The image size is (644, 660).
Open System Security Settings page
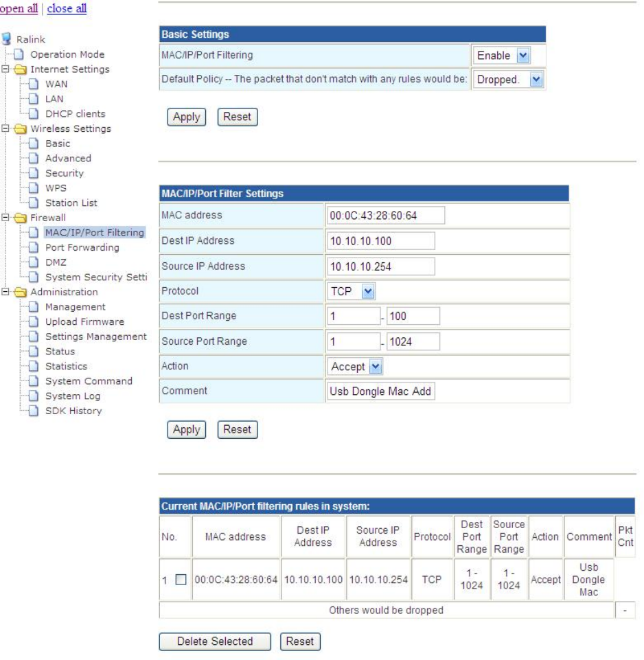click(96, 277)
